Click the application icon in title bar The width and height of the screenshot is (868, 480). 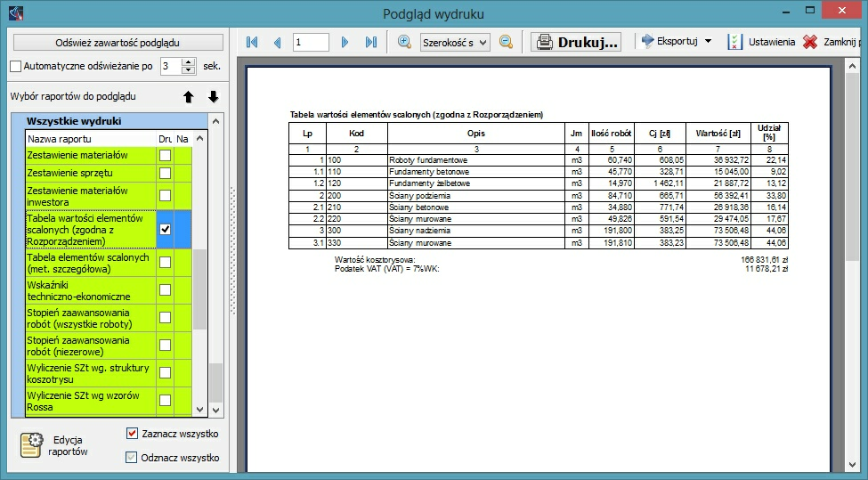pyautogui.click(x=16, y=12)
